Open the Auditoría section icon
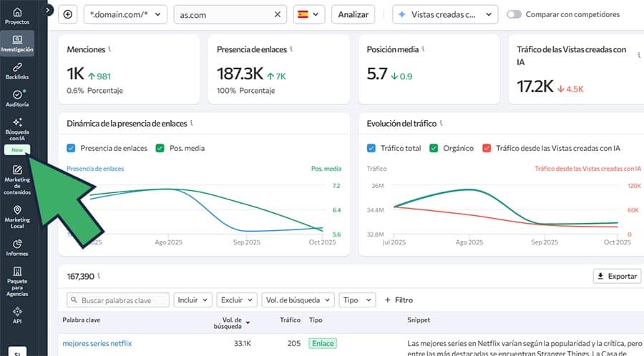The height and width of the screenshot is (356, 644). (17, 98)
